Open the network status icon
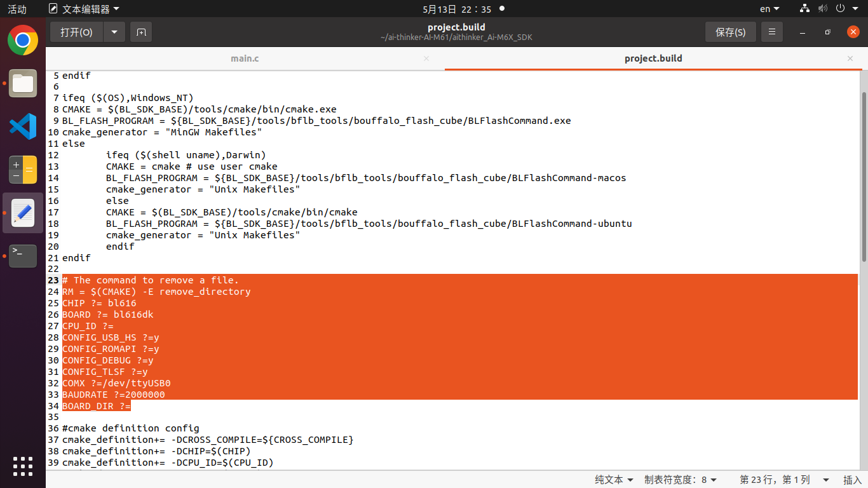 pos(805,9)
